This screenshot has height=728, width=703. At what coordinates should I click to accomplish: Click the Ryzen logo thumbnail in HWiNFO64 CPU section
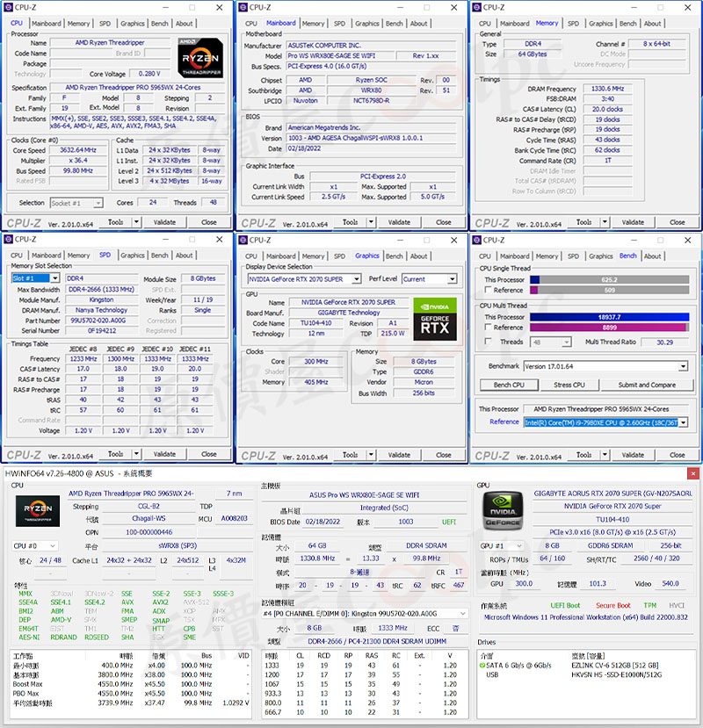tap(38, 511)
